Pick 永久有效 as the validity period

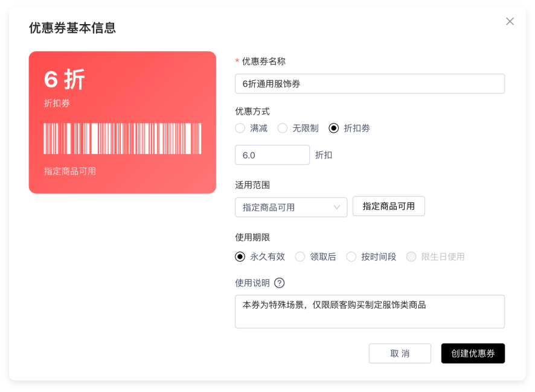240,257
